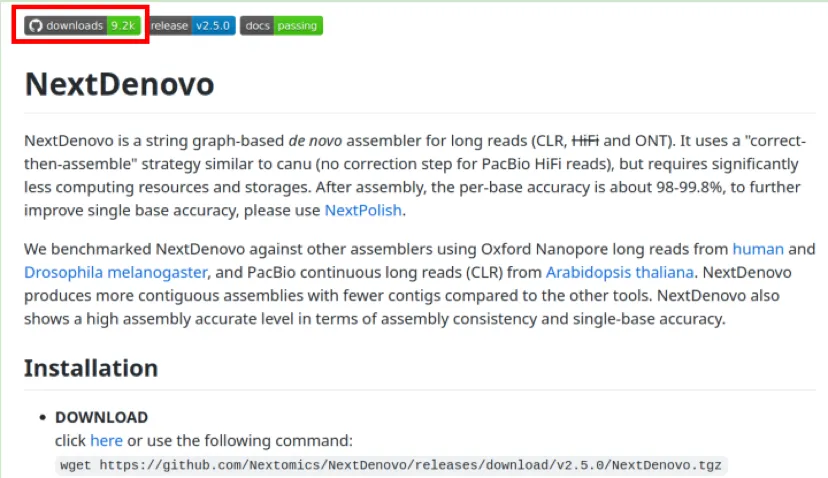
Task: Click the green 9.2k downloads count
Action: (x=124, y=25)
